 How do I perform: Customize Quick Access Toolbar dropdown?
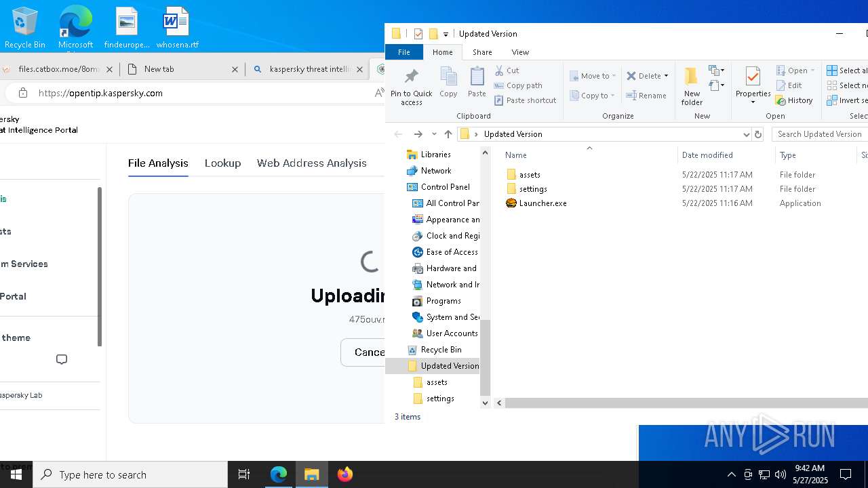tap(446, 34)
